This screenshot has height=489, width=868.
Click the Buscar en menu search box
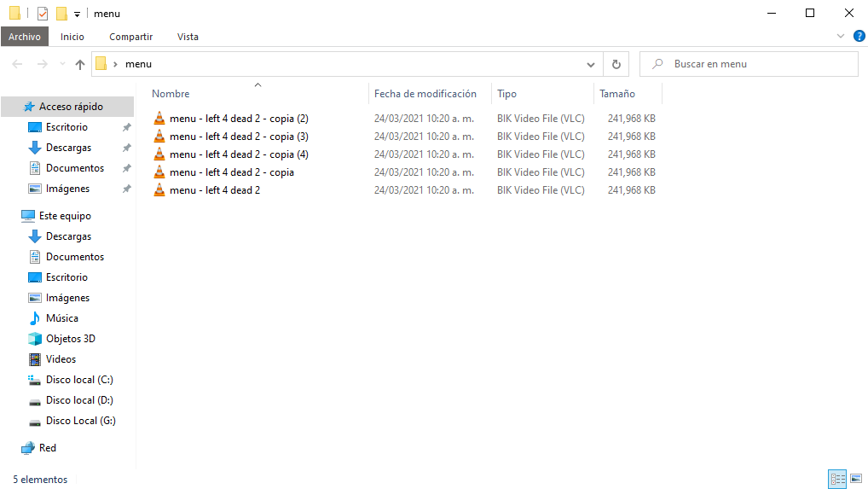click(x=749, y=64)
